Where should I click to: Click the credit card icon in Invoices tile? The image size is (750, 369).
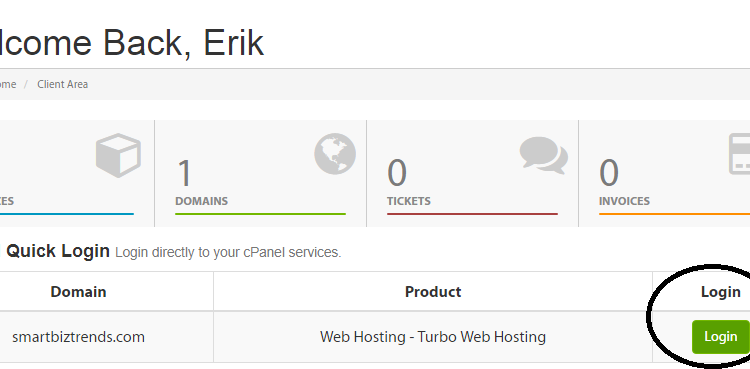[x=739, y=154]
